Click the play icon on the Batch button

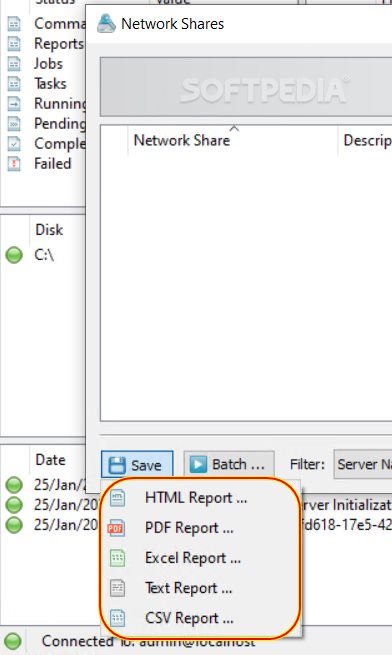coord(198,464)
